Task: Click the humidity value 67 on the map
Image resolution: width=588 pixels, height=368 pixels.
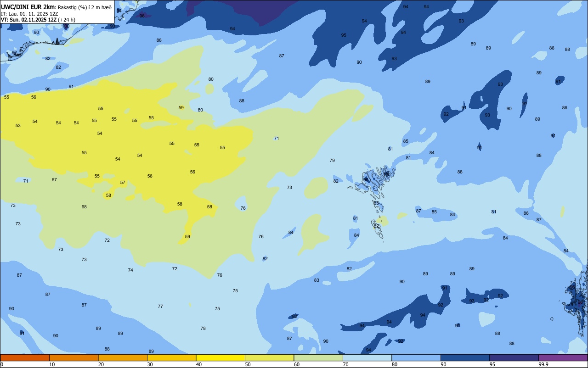Action: tap(54, 180)
